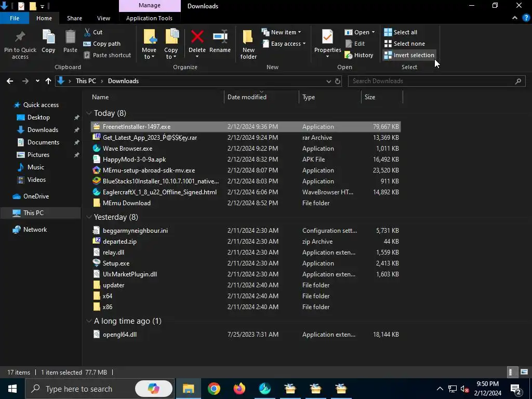
Task: Click the red Delete icon
Action: pos(197,37)
